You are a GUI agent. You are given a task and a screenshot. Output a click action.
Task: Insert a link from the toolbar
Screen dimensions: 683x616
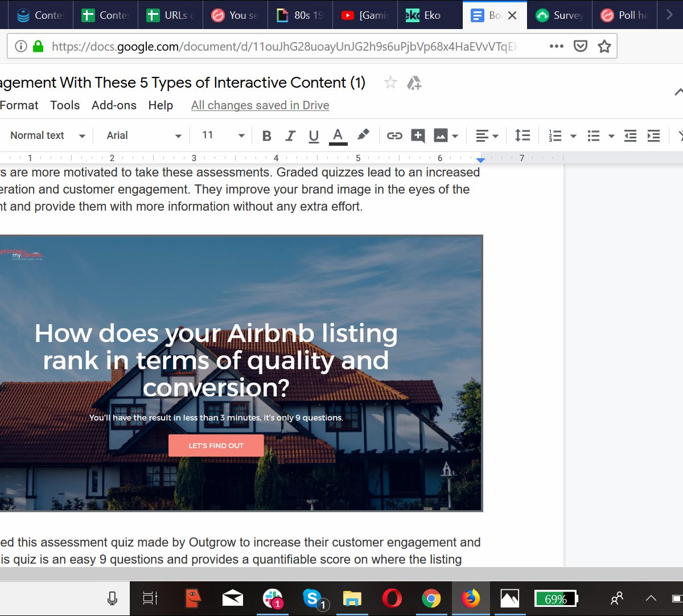pyautogui.click(x=394, y=135)
